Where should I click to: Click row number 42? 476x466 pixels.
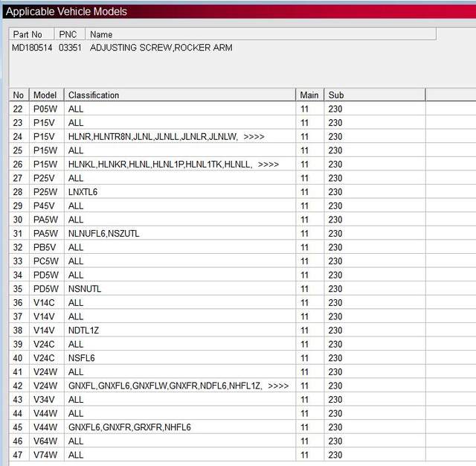[x=18, y=386]
